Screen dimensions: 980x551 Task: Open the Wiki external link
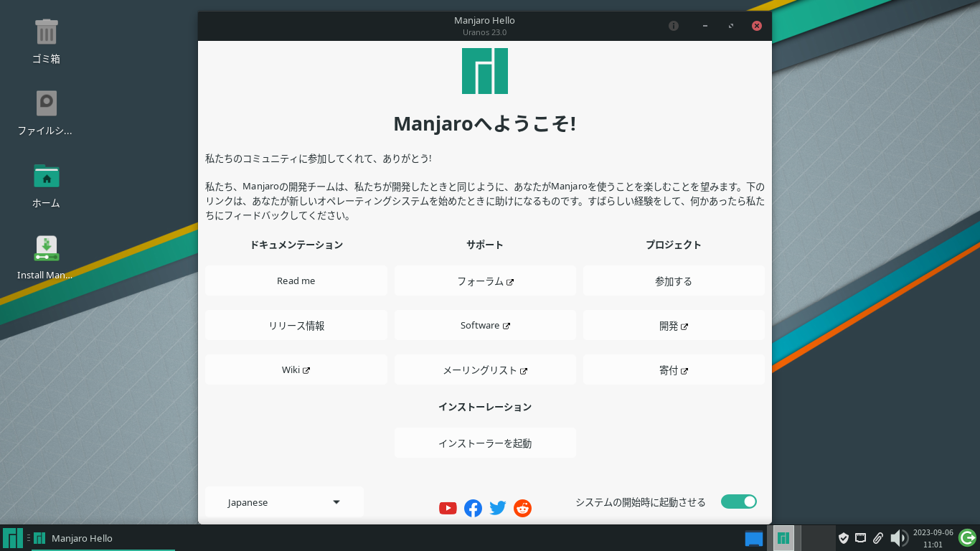(296, 369)
